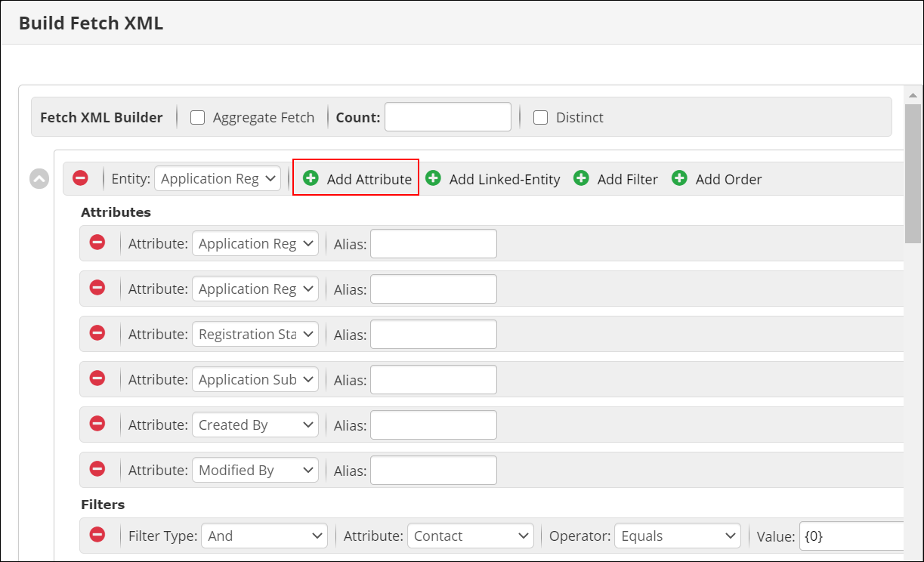Remove the Registration Status attribute row

click(x=97, y=333)
